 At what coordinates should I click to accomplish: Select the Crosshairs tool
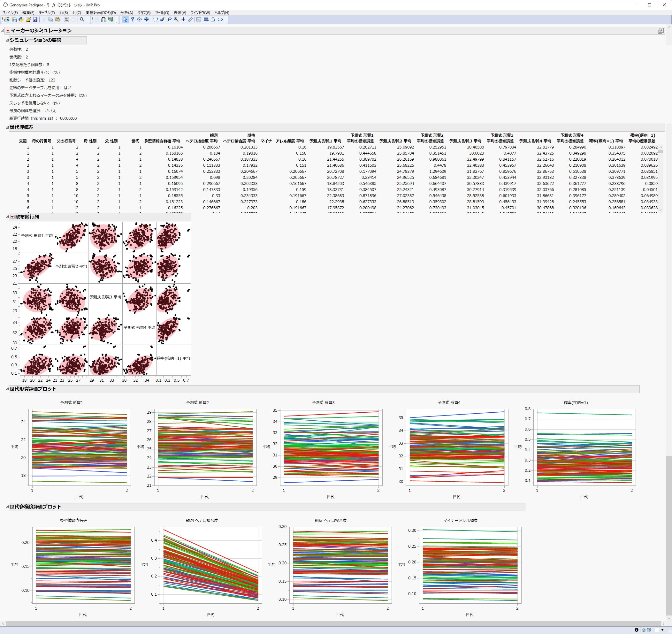[184, 19]
